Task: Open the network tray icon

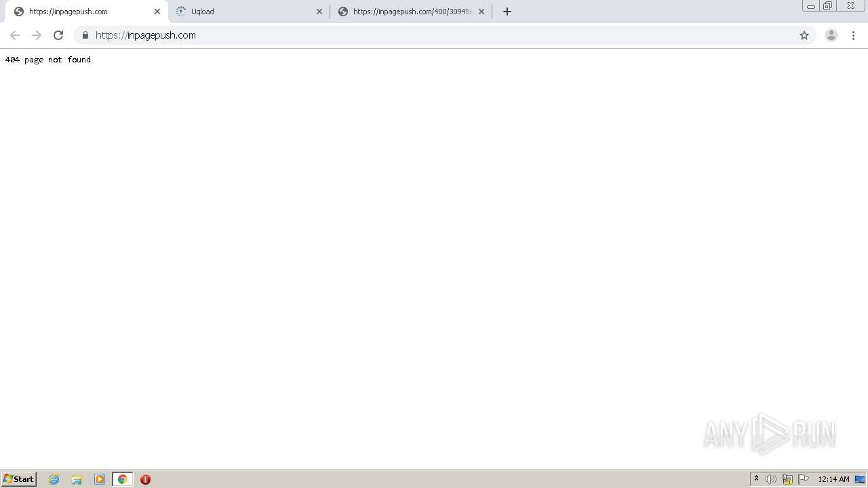Action: tap(787, 479)
